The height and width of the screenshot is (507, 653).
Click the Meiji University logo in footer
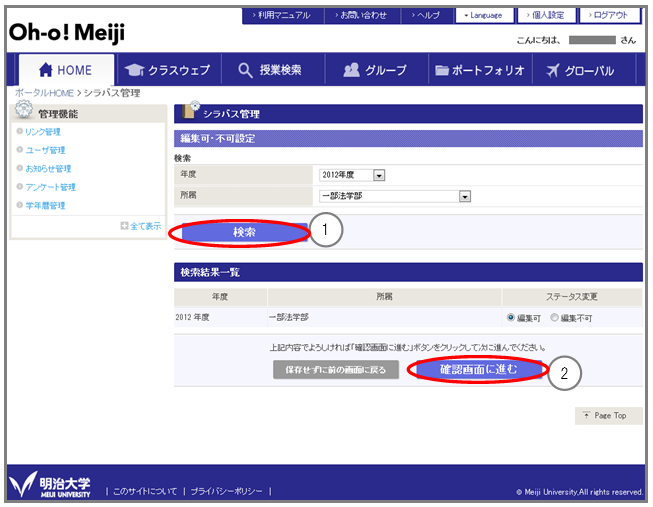tap(50, 485)
